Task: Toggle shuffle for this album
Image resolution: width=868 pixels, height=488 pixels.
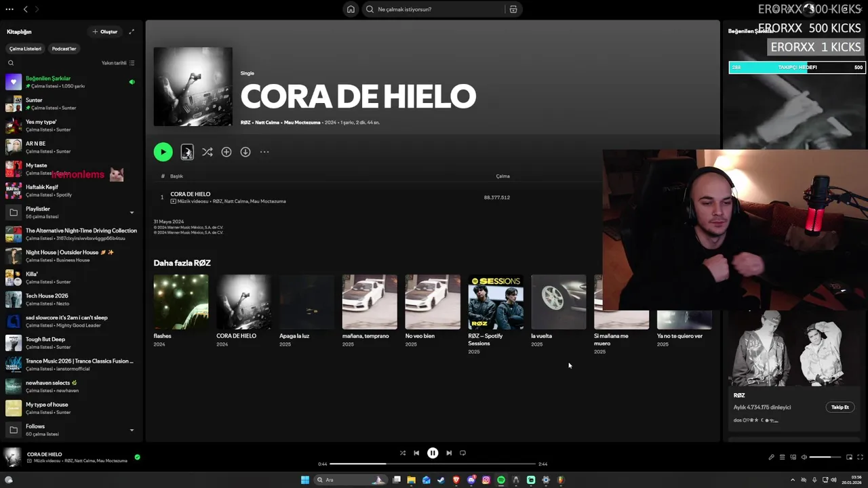Action: point(208,152)
